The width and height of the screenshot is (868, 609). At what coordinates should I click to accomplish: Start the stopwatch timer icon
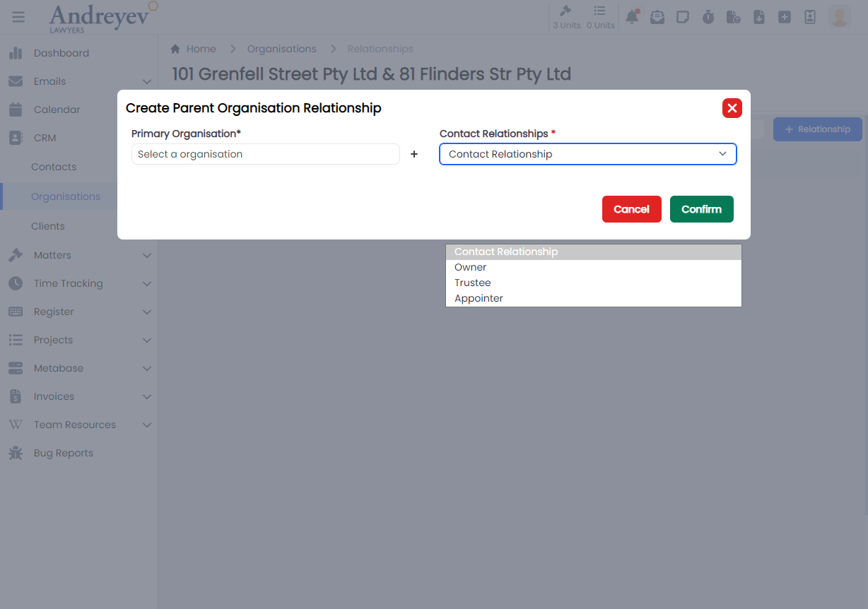pos(708,17)
